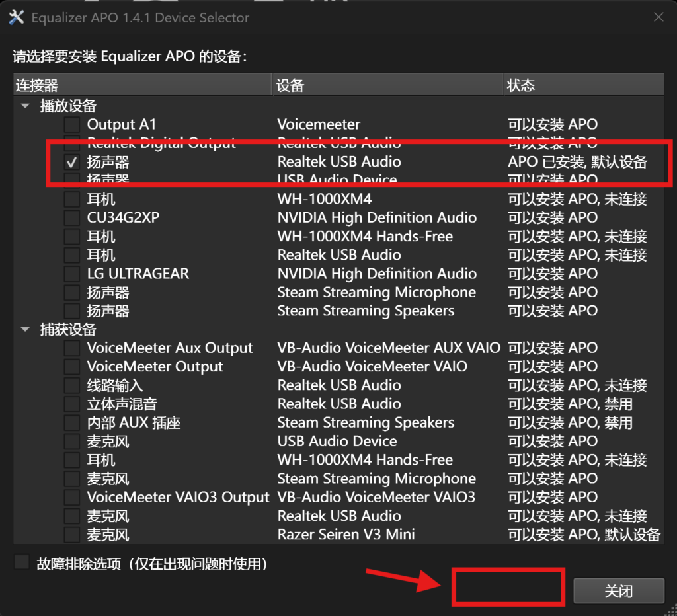Click the 关闭 button

pos(618,591)
